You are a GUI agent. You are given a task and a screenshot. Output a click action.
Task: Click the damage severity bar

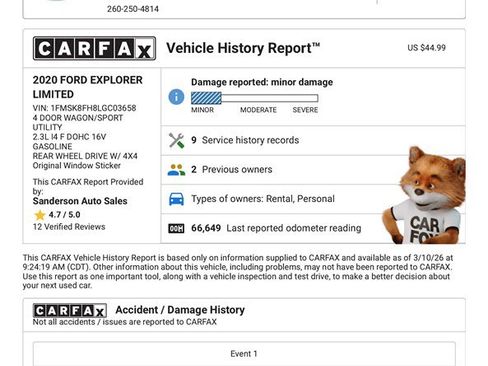pos(255,98)
